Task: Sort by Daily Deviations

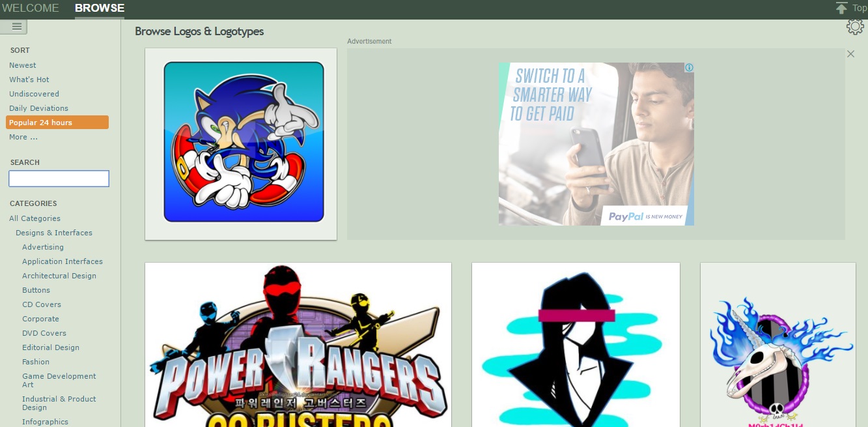Action: coord(38,108)
